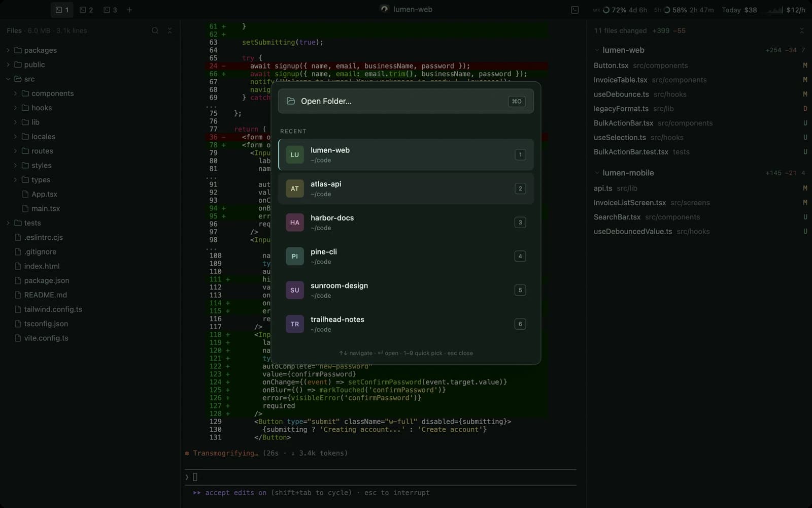Viewport: 812px width, 508px height.
Task: Click the TR badge for trailhead-notes
Action: [x=295, y=324]
